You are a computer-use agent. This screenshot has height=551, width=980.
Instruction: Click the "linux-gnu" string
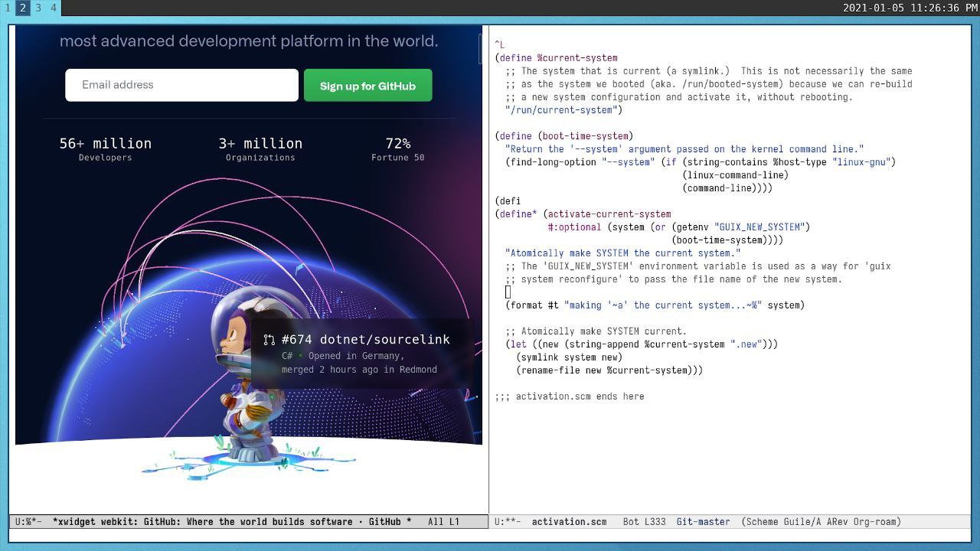click(861, 162)
